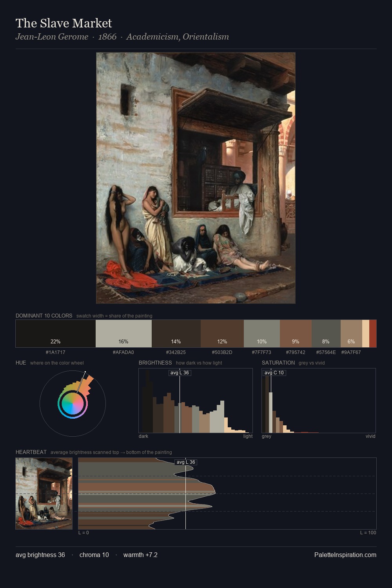Choose the 12% brown swatch

[x=222, y=333]
